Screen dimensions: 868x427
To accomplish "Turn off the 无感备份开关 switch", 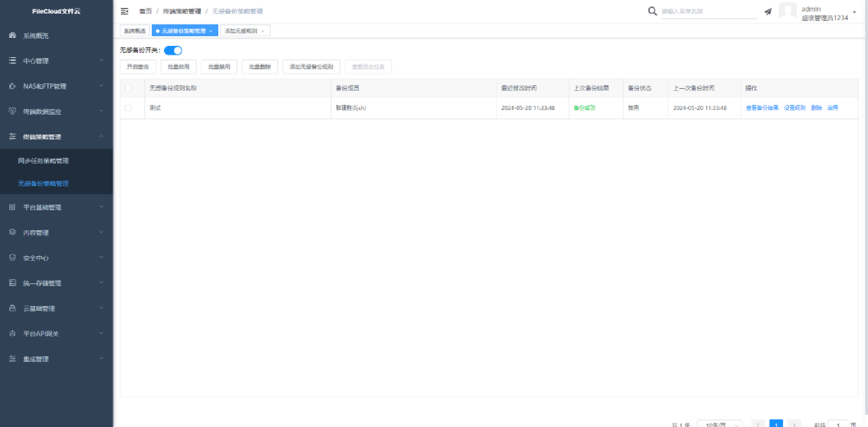I will [173, 51].
